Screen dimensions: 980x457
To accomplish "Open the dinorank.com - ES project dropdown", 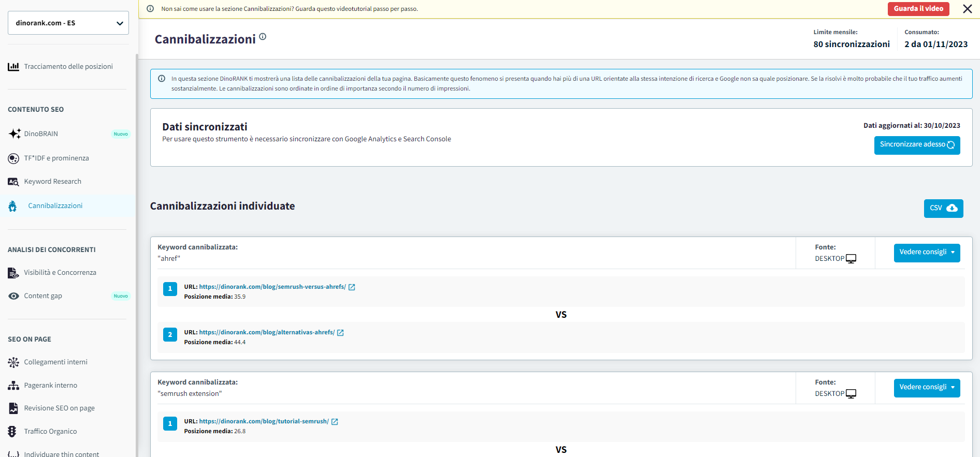I will point(68,23).
